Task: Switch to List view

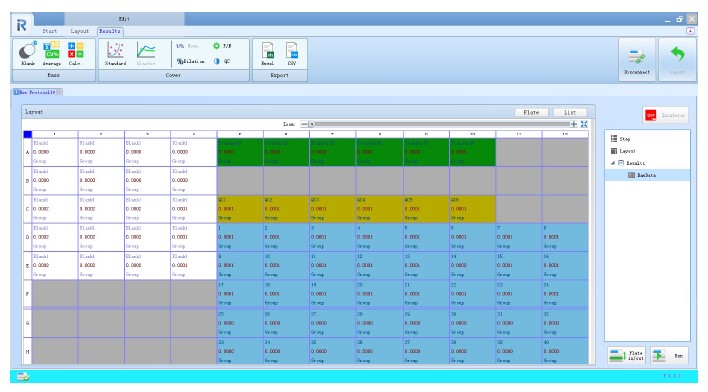Action: click(x=570, y=112)
